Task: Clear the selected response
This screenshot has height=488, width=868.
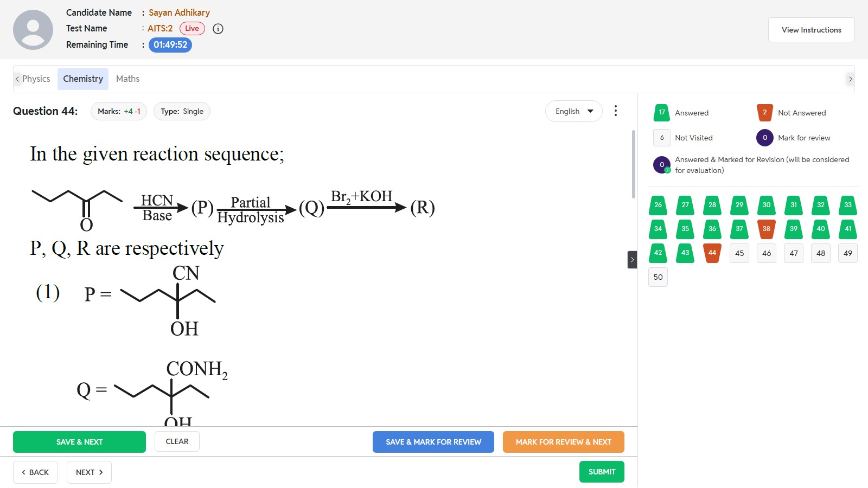Action: click(x=177, y=441)
